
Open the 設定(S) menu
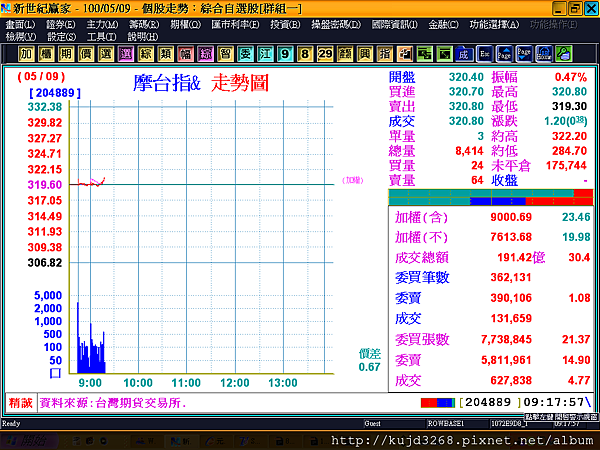point(61,37)
